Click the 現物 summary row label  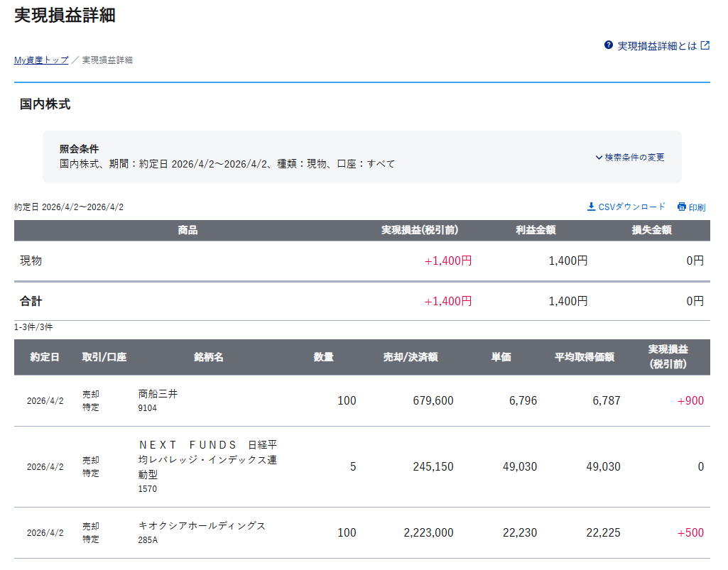tap(31, 261)
